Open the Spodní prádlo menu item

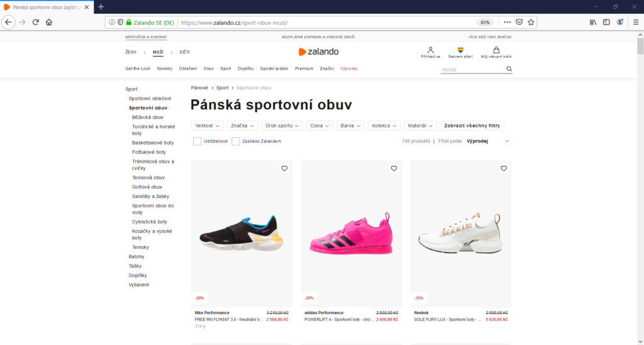274,68
